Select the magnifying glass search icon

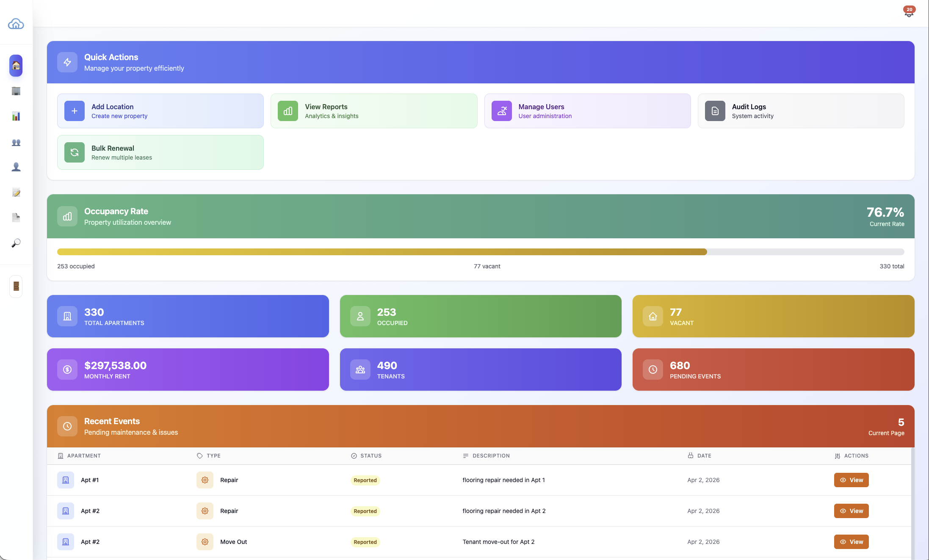tap(16, 242)
